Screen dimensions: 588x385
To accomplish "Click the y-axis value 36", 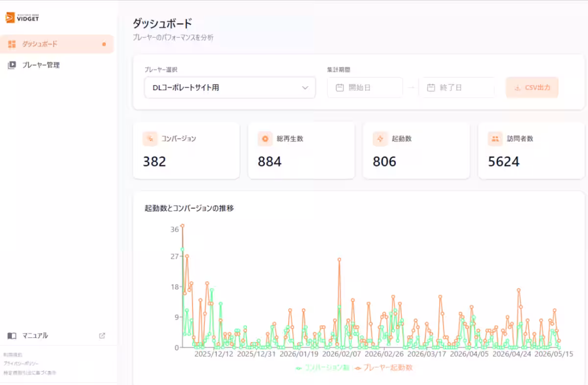I will (x=174, y=229).
